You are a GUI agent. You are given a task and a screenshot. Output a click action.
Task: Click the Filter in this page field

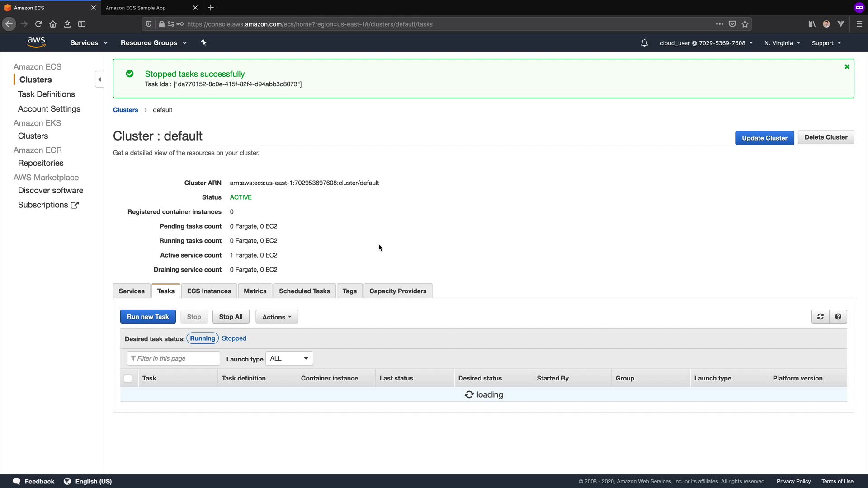(x=174, y=358)
